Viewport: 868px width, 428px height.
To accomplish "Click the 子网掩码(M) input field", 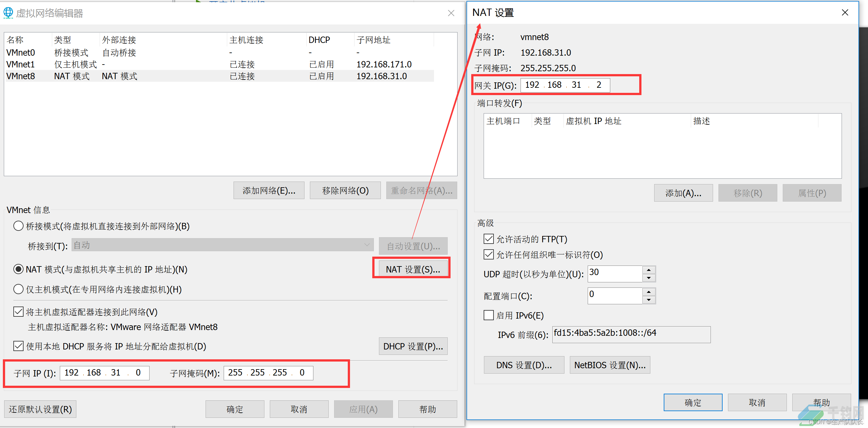I will [268, 373].
